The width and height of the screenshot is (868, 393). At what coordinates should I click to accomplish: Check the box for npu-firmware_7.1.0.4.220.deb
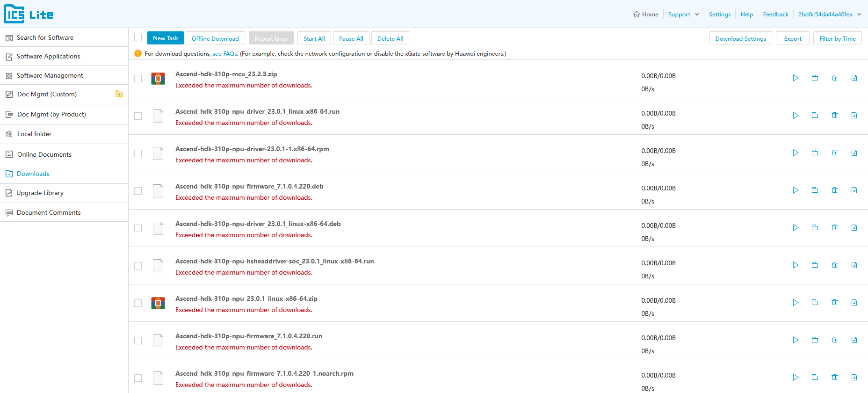[138, 191]
